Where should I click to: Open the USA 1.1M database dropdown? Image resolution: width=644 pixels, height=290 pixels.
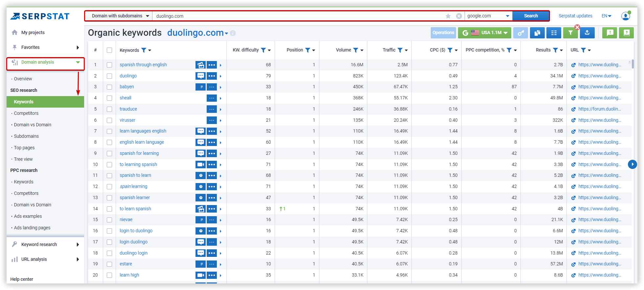pos(485,33)
